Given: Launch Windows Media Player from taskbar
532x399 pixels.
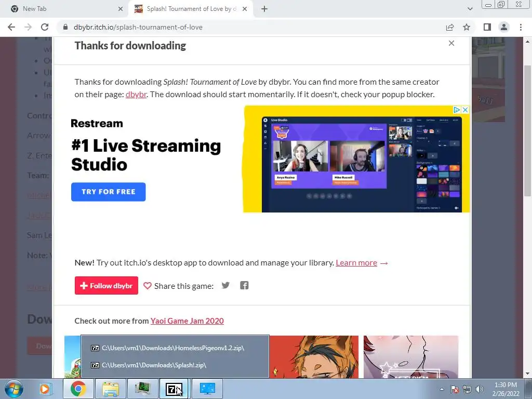Looking at the screenshot, I should coord(45,389).
